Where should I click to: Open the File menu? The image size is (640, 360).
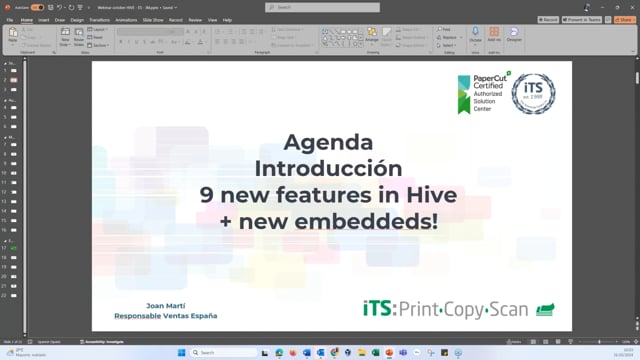pyautogui.click(x=10, y=20)
